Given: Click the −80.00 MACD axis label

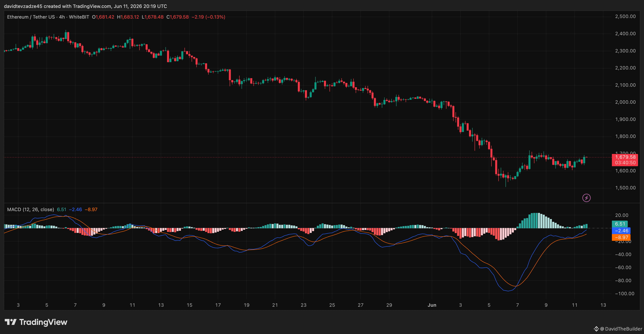Looking at the screenshot, I should [623, 281].
